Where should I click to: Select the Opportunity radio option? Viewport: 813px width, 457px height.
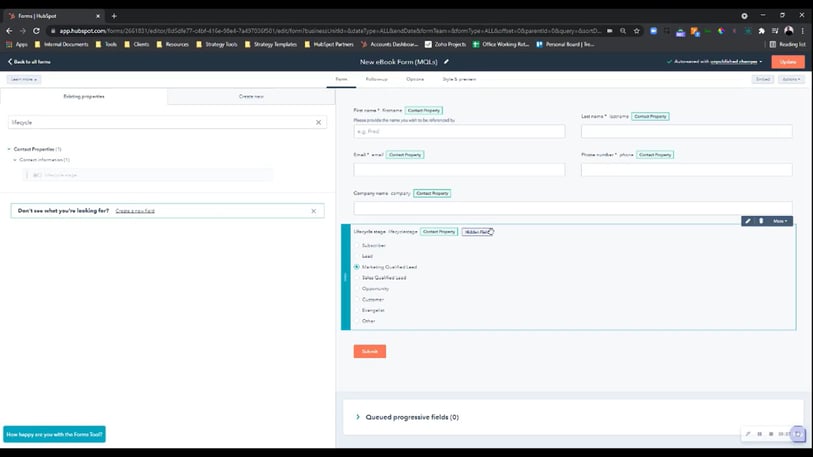click(x=357, y=289)
